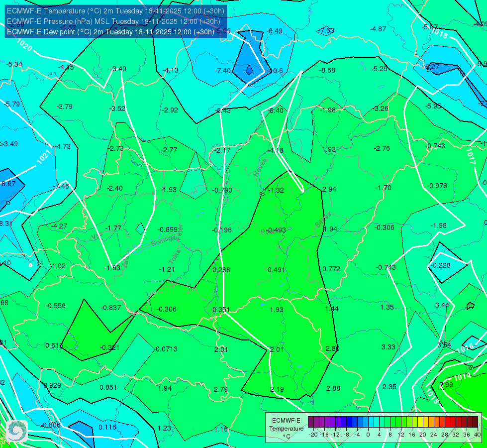Click the -10.6 dew point value
Image resolution: width=487 pixels, height=448 pixels.
point(275,71)
